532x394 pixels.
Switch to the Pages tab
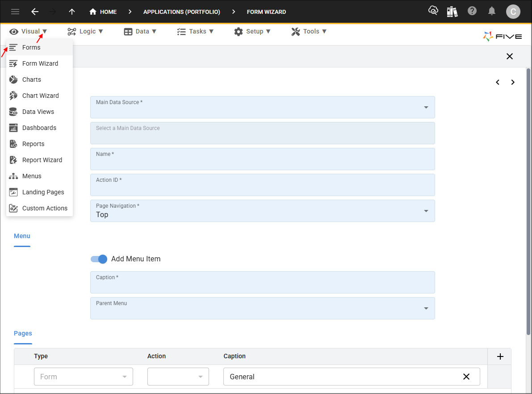point(23,334)
